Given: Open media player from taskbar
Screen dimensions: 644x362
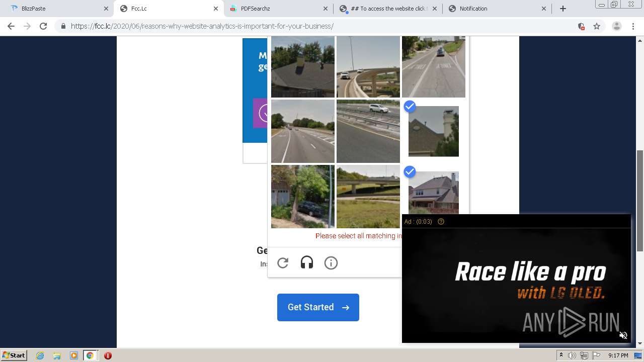Looking at the screenshot, I should (73, 355).
